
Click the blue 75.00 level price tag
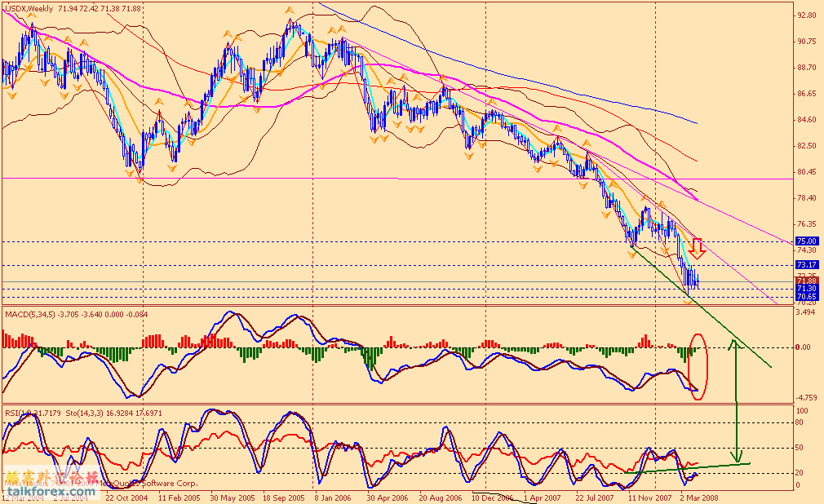click(807, 241)
